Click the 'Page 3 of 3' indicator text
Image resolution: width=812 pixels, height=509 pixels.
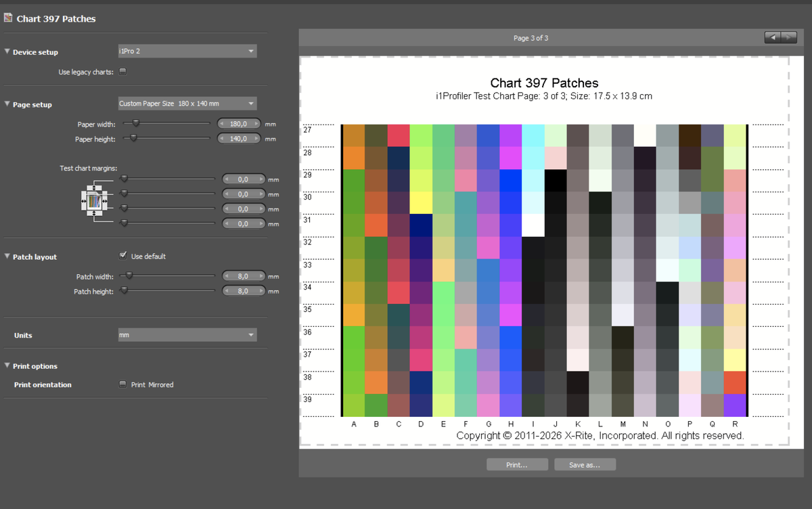click(x=531, y=38)
